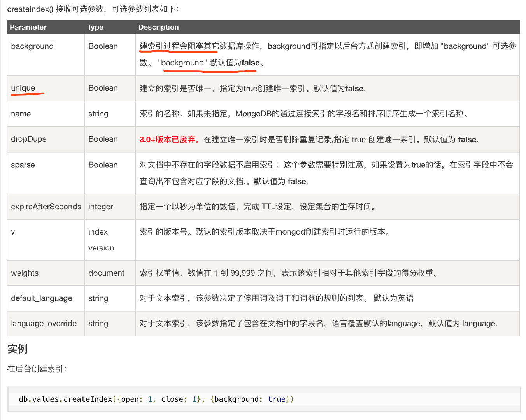The width and height of the screenshot is (526, 420).
Task: Click the '在后台创建索引:' paragraph
Action: (x=37, y=369)
